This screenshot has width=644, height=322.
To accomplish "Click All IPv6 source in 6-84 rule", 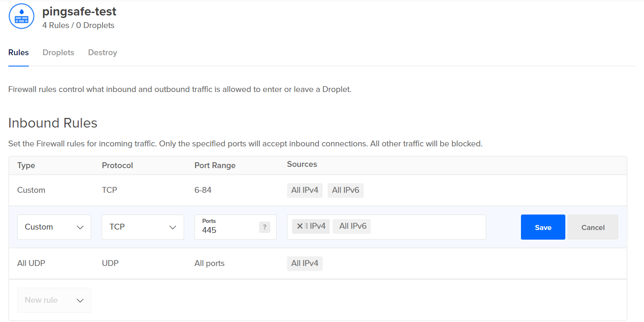I will pos(345,190).
